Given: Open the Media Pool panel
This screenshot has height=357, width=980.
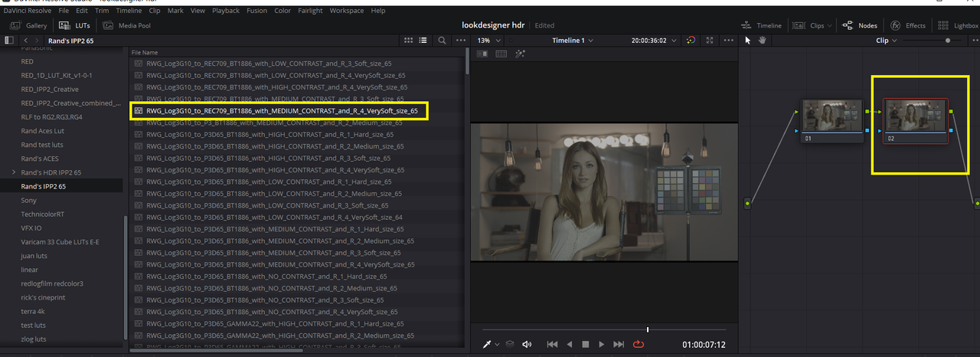Looking at the screenshot, I should pos(125,25).
